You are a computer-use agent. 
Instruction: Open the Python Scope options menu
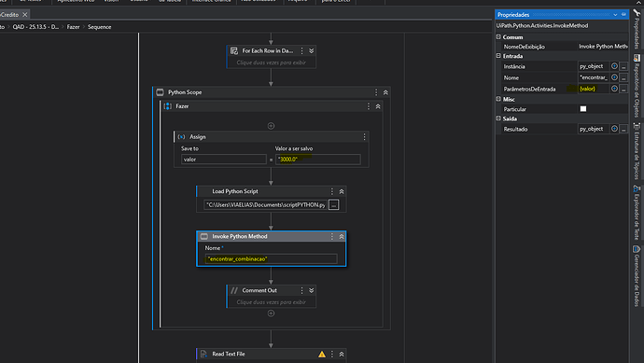coord(376,92)
